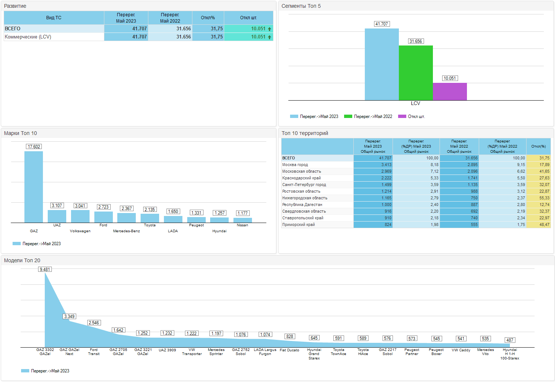The height and width of the screenshot is (392, 555).
Task: Select the purple 10.051 bar in LCV chart
Action: coord(450,91)
